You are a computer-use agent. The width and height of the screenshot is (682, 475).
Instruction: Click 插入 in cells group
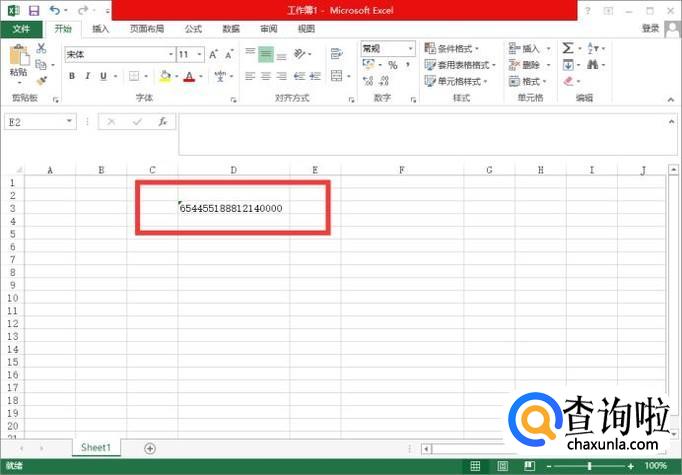point(525,48)
